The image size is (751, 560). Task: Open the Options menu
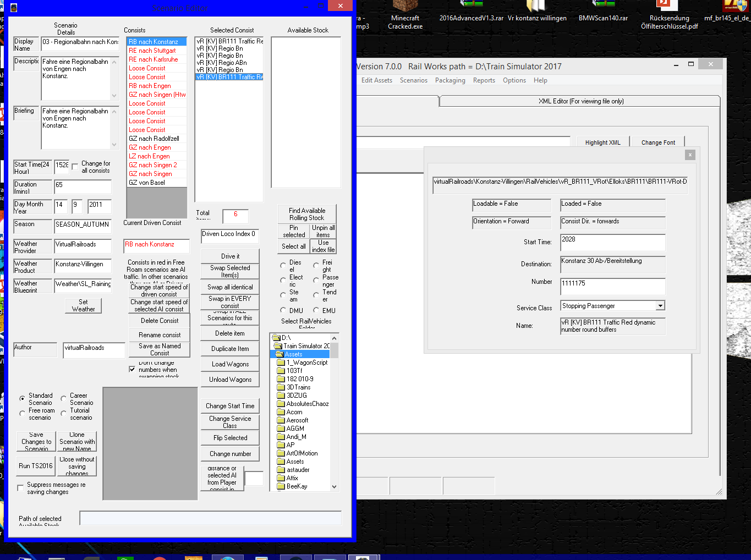tap(514, 80)
